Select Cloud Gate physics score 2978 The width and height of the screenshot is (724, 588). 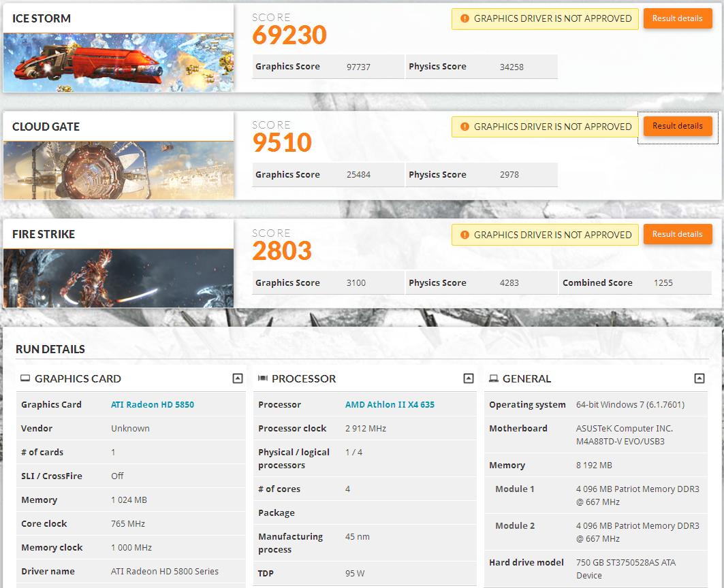tap(509, 175)
